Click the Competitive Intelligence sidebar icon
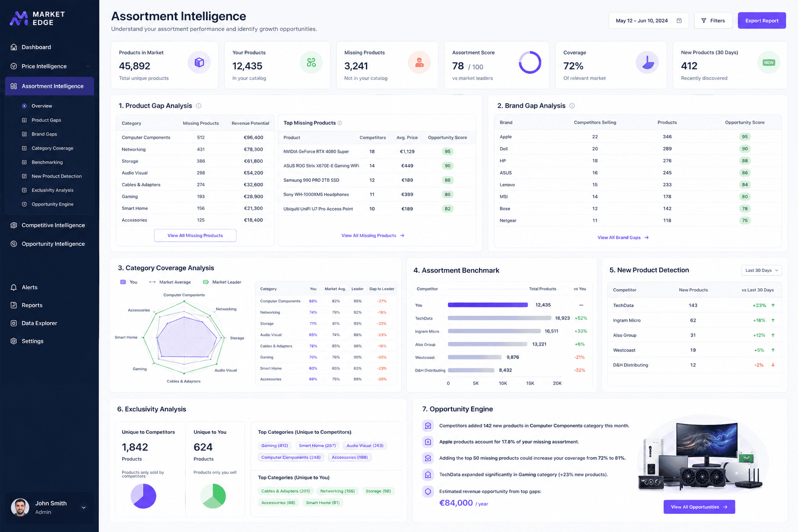The image size is (798, 532). (x=14, y=225)
